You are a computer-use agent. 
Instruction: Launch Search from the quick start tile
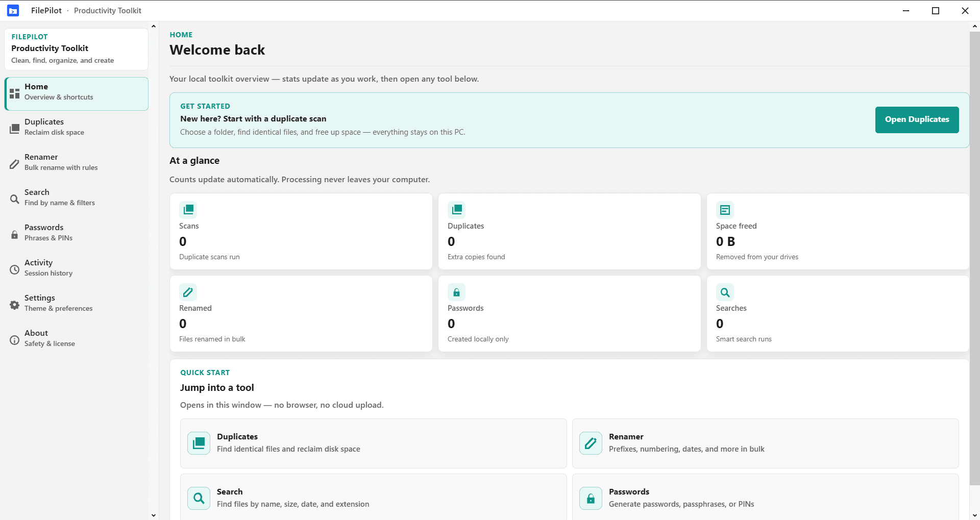[x=373, y=497]
